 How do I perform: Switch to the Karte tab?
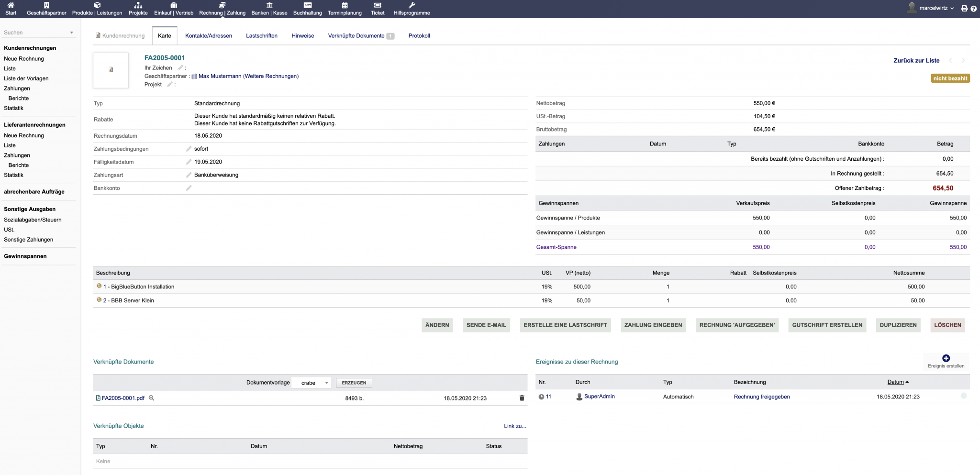[x=165, y=36]
